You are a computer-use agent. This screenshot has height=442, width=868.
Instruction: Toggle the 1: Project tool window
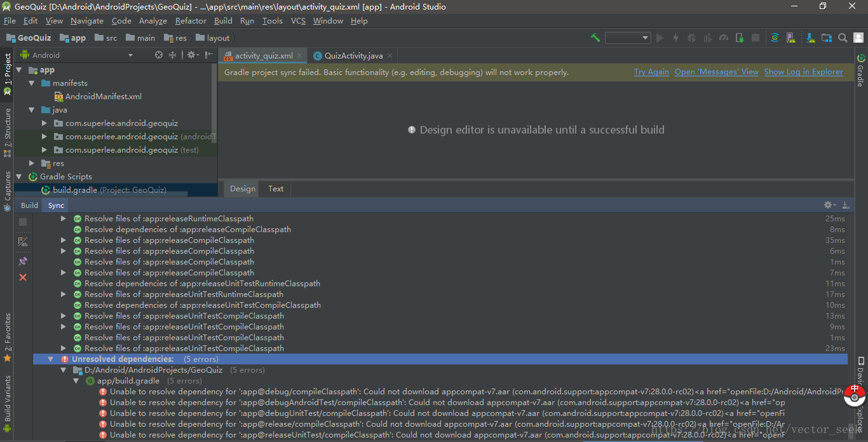[x=7, y=74]
